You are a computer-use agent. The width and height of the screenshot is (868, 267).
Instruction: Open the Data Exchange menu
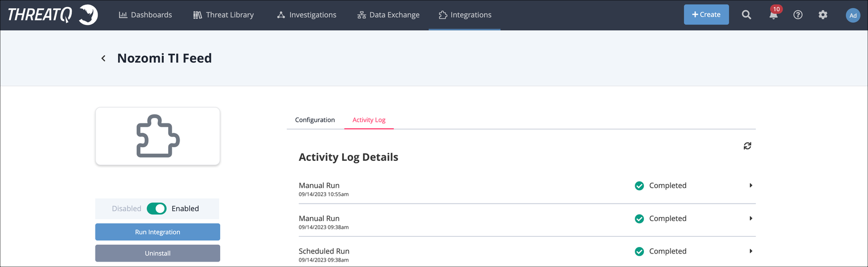(x=388, y=15)
